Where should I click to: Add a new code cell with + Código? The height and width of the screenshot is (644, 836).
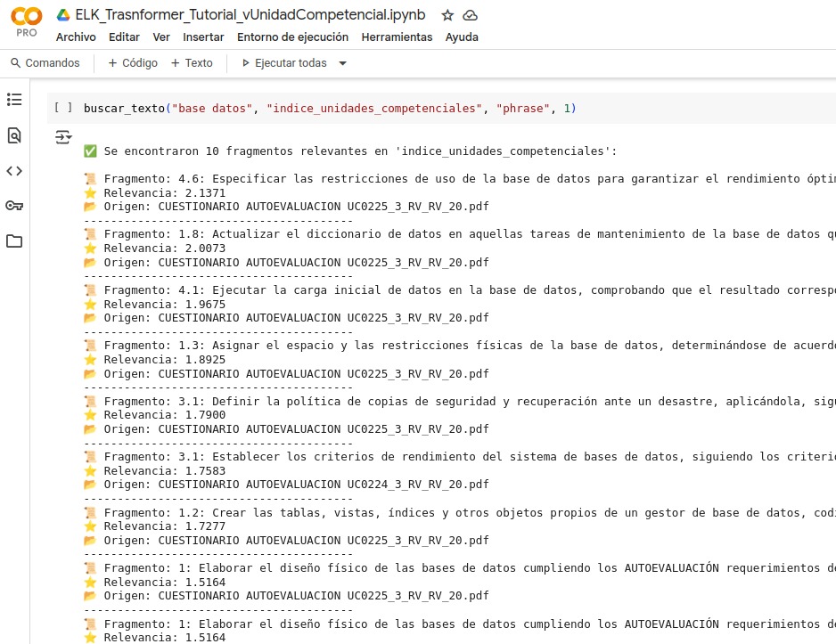[133, 63]
